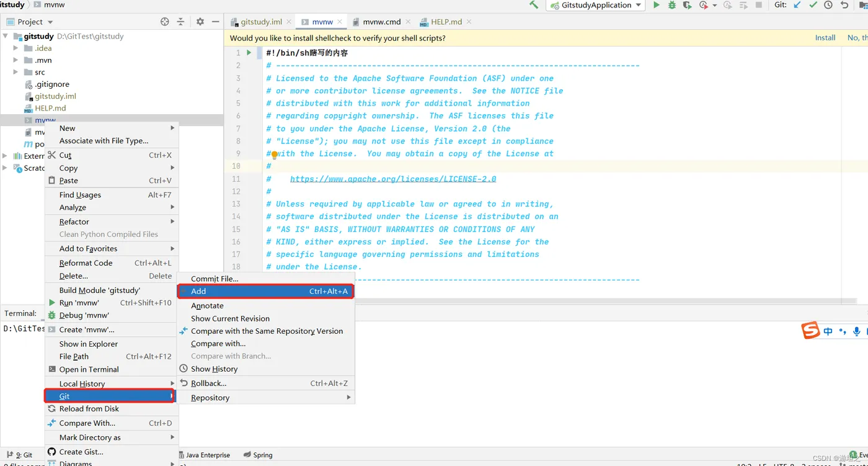Image resolution: width=868 pixels, height=466 pixels.
Task: Open Project panel gear settings
Action: (200, 22)
